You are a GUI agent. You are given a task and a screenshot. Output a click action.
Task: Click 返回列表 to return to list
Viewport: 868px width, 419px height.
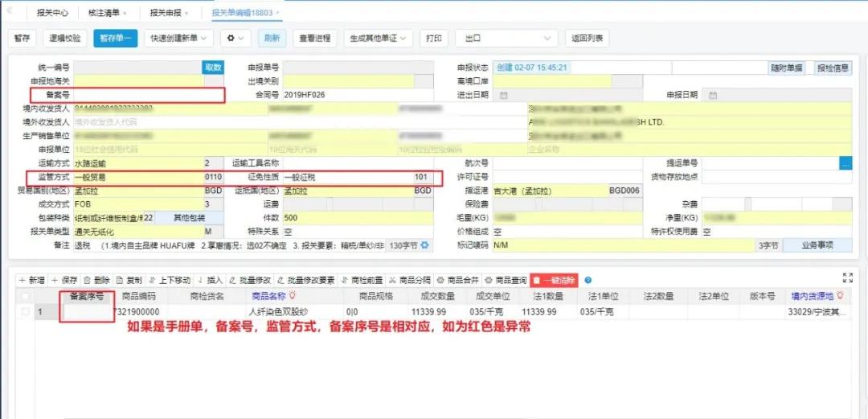[x=588, y=39]
